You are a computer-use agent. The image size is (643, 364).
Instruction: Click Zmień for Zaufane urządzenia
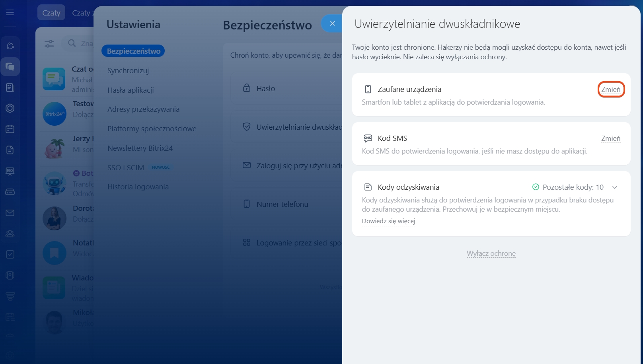click(x=611, y=90)
